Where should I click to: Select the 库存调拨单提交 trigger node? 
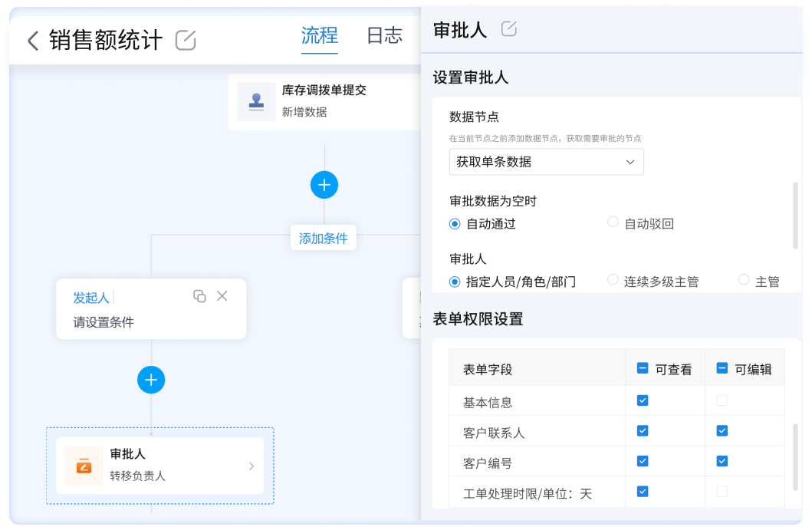pos(324,101)
